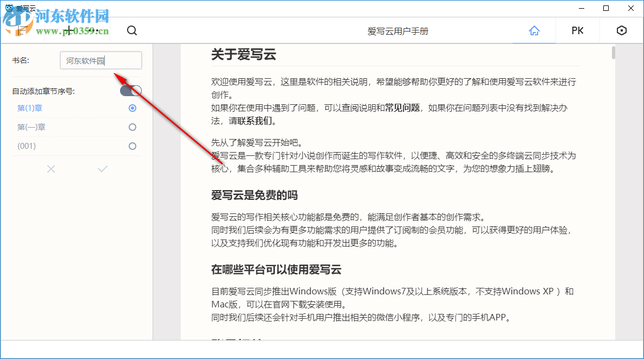Open the search with the magnifier icon
Viewport: 644px width, 359px height.
(131, 30)
